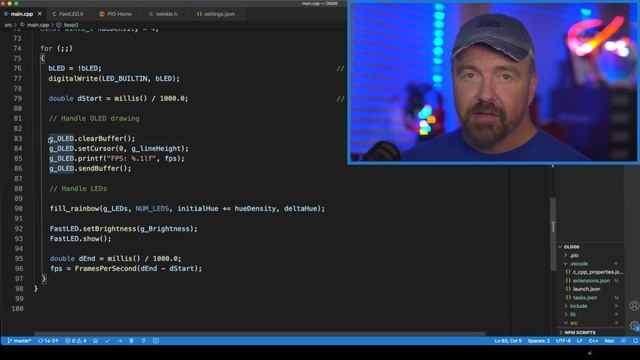Click the UTF-8 encoding status item
Image resolution: width=640 pixels, height=360 pixels.
coord(563,341)
